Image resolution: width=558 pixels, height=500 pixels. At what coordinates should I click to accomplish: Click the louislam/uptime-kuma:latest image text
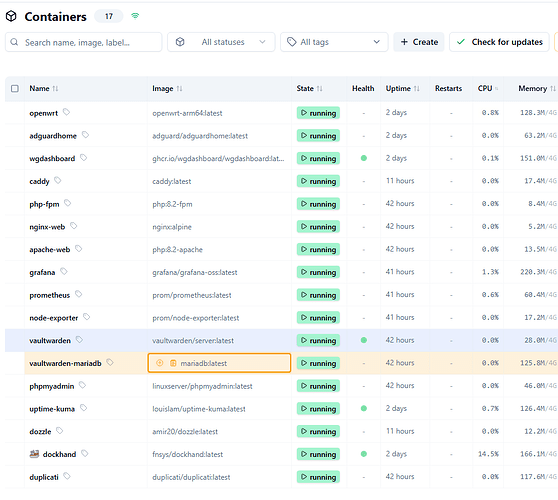pos(199,409)
